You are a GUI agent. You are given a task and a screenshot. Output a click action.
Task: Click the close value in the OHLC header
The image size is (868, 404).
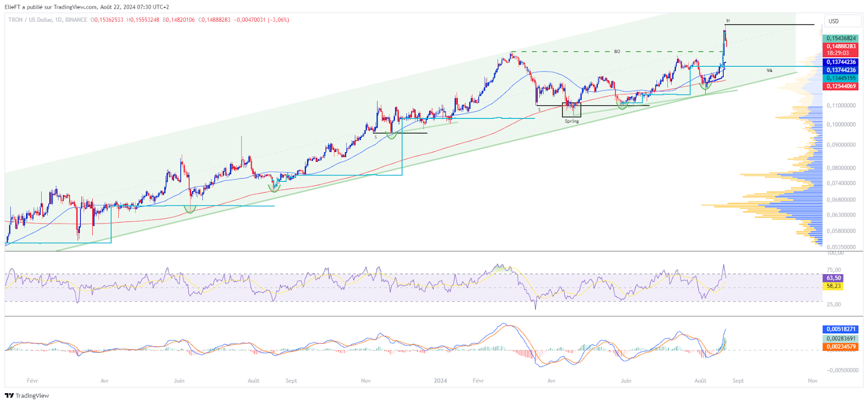[x=216, y=20]
